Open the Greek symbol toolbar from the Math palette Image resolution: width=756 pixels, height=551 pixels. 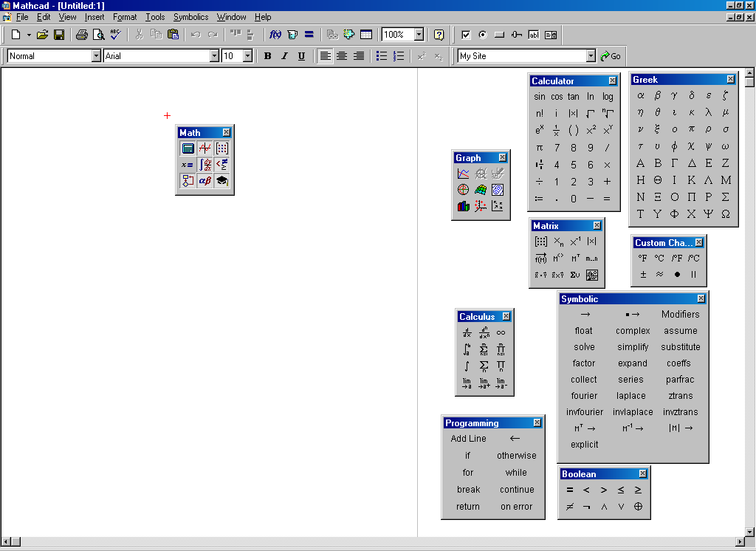click(205, 181)
